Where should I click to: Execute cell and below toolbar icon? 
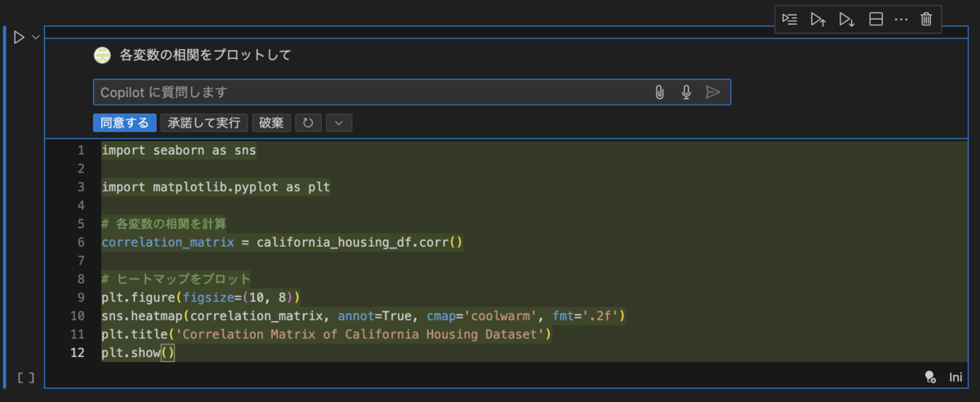pyautogui.click(x=847, y=20)
